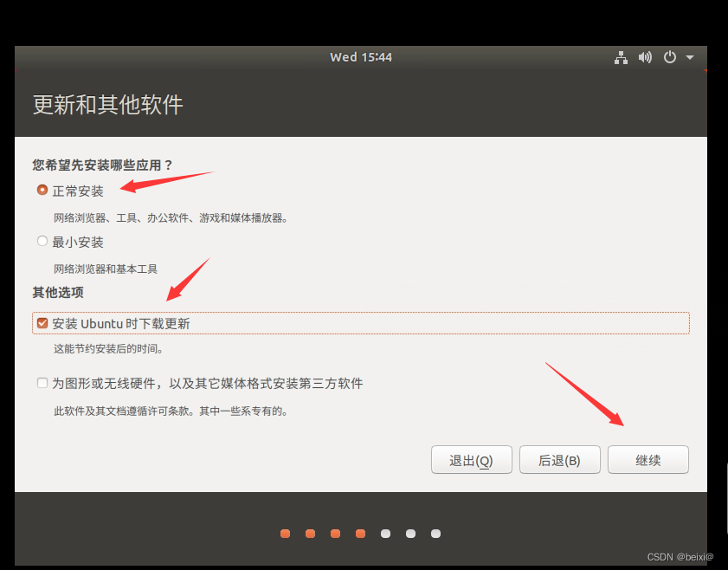Open the network status icon in top bar
The height and width of the screenshot is (570, 728).
621,57
